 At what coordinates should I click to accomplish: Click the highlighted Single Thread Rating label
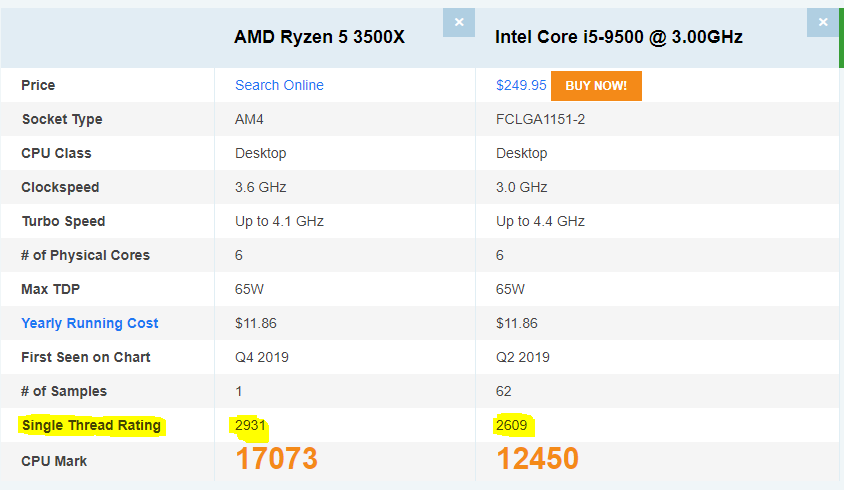click(x=91, y=425)
